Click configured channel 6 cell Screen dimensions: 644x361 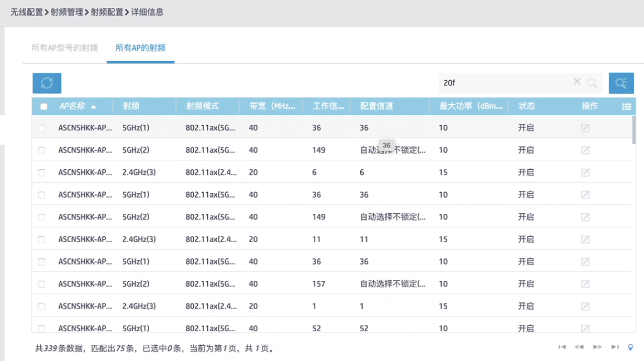click(x=362, y=172)
